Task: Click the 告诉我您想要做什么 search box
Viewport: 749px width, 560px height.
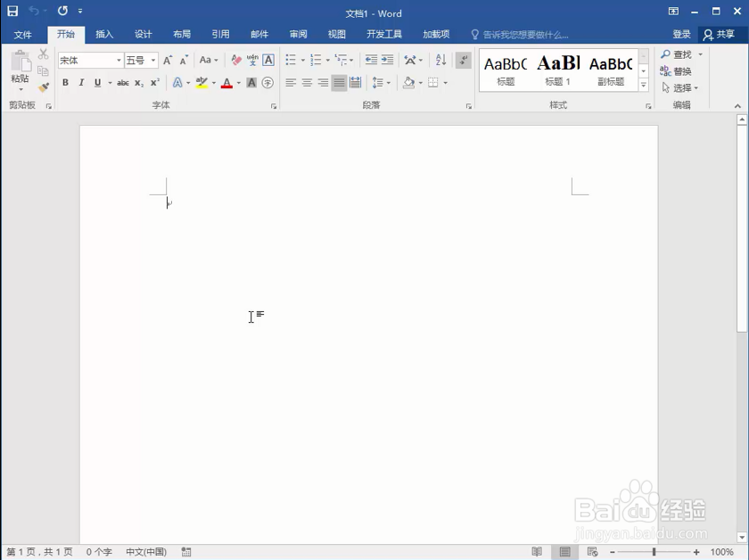Action: 520,35
